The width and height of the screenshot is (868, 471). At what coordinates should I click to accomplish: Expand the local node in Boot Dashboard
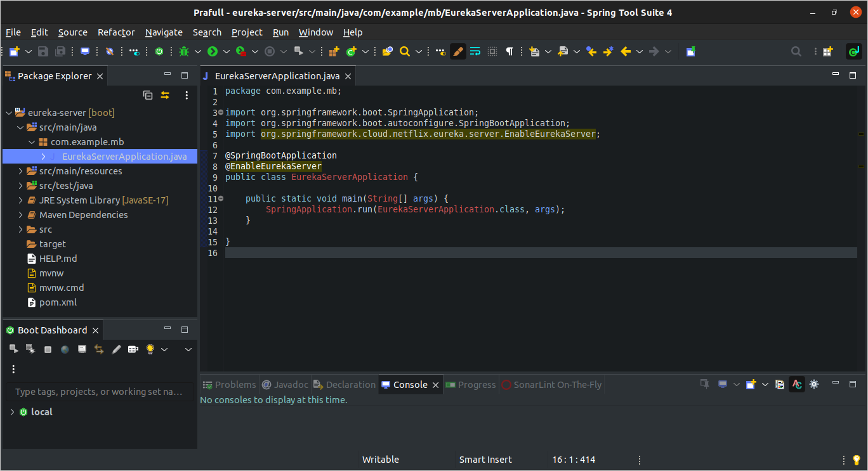(x=11, y=411)
